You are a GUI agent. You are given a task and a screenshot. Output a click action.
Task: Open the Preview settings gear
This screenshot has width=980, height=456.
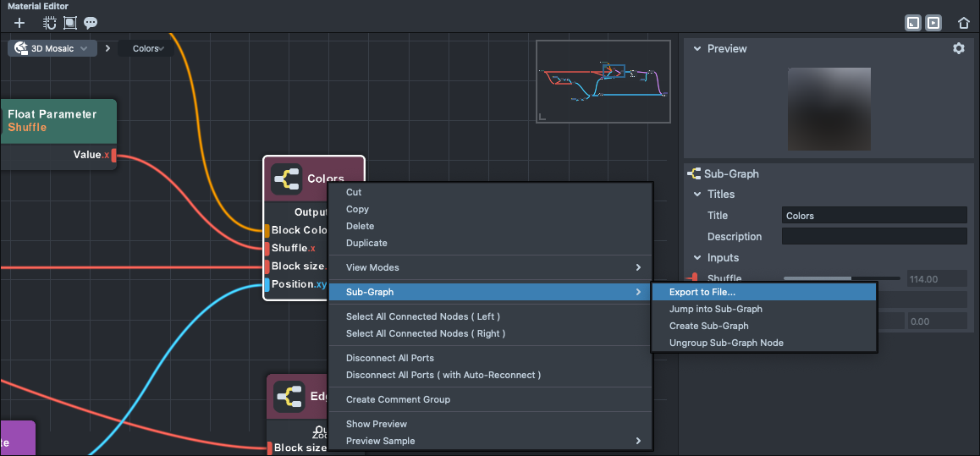[959, 48]
